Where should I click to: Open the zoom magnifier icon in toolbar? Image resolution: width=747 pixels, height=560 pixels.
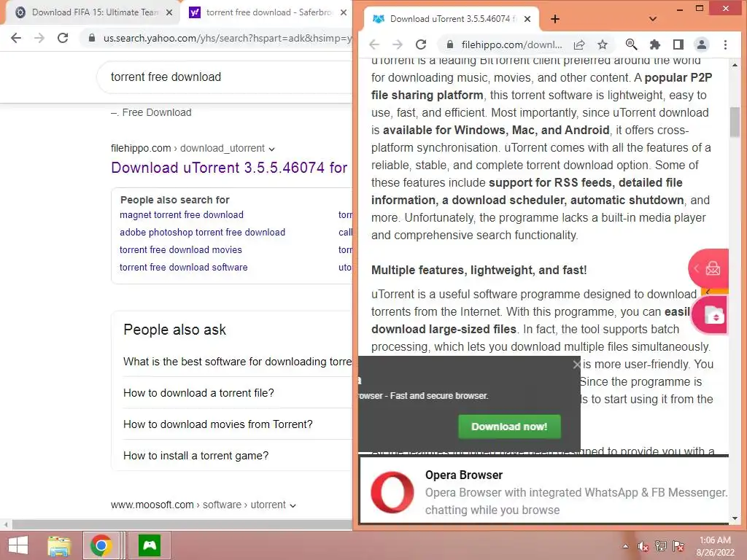(x=631, y=44)
